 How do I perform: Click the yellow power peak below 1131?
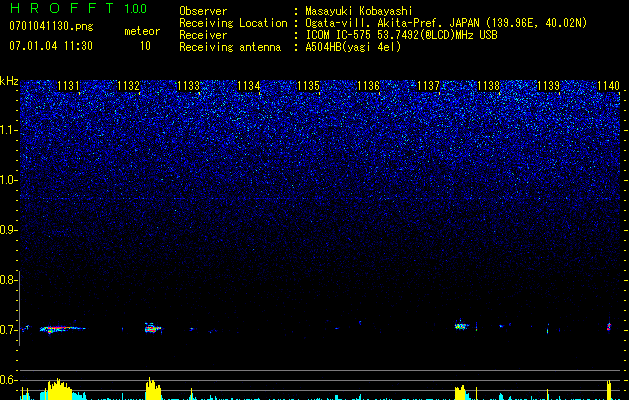point(59,389)
